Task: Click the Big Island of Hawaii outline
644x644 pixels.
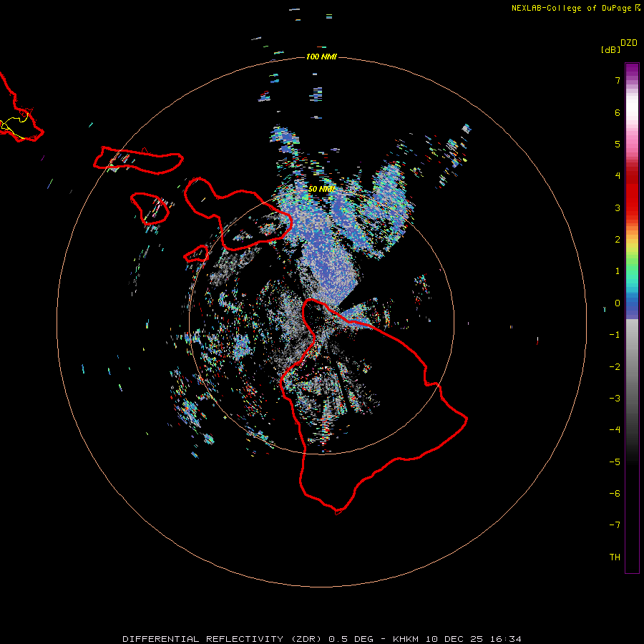Action: click(374, 406)
